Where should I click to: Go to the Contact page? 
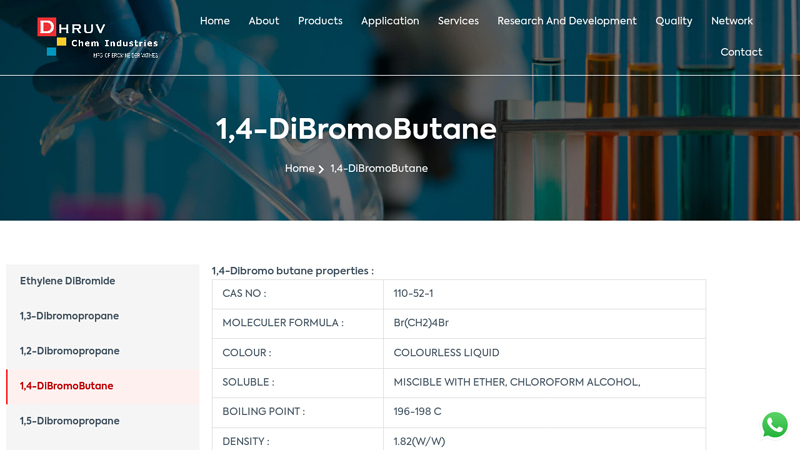741,52
